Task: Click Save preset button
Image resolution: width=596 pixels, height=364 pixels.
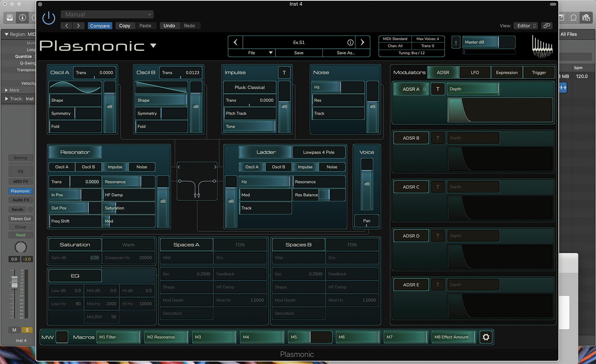Action: pos(299,53)
